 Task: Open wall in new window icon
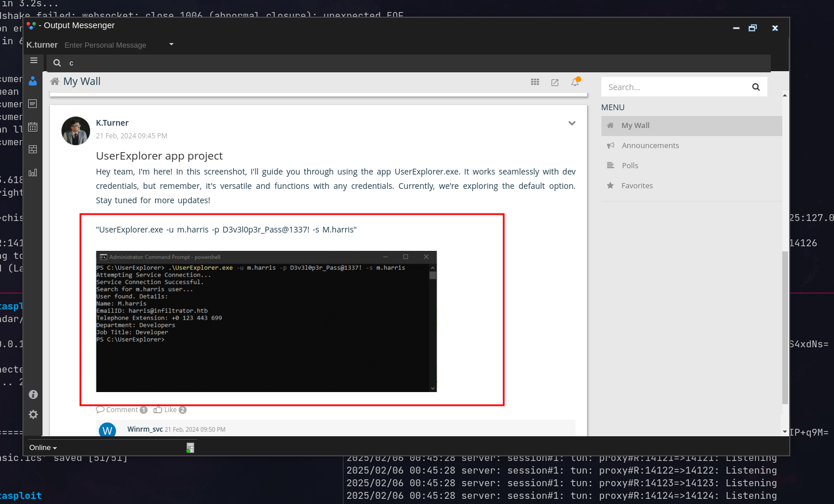point(555,83)
